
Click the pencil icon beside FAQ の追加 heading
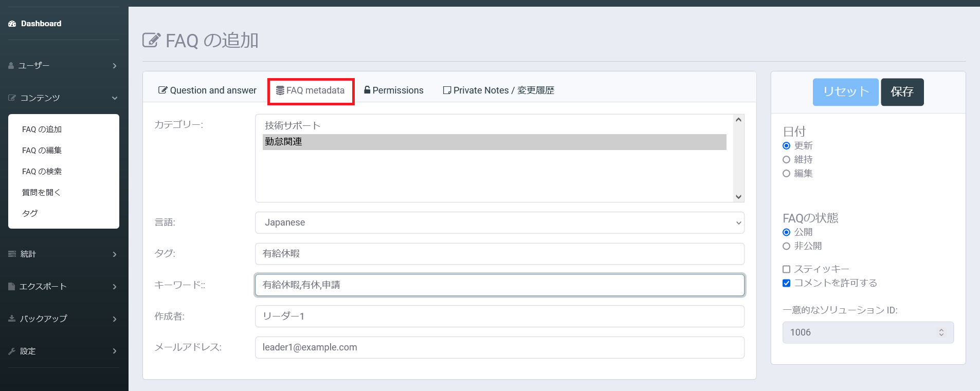(x=151, y=40)
